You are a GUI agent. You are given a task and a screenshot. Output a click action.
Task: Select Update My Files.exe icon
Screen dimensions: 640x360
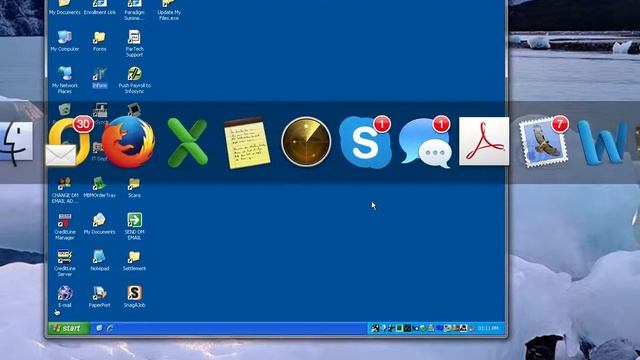pos(169,10)
